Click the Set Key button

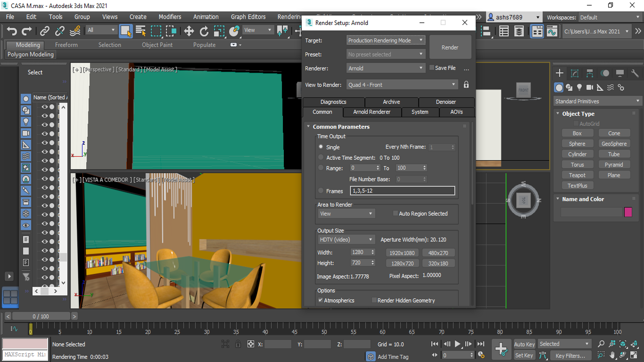pyautogui.click(x=524, y=355)
